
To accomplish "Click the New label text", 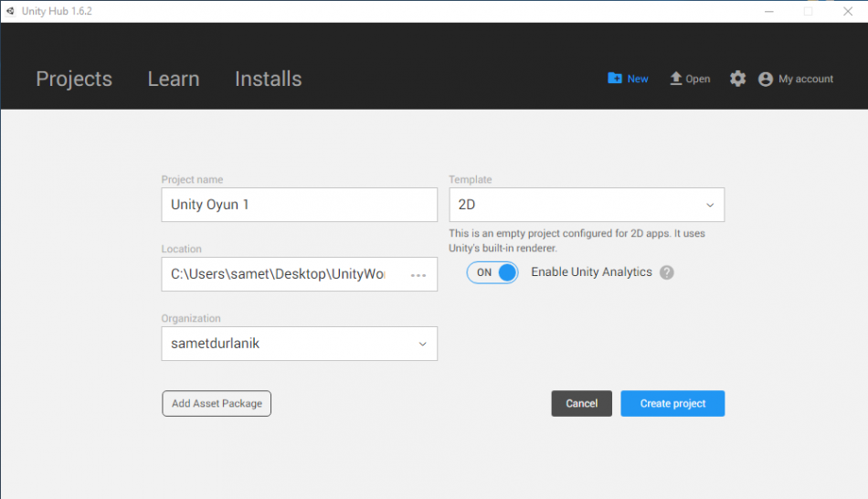I will click(x=638, y=80).
